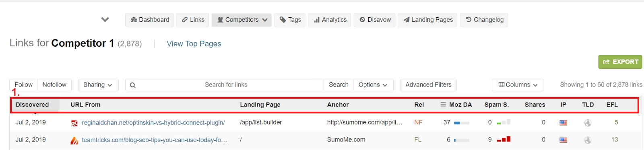This screenshot has height=150, width=644.
Task: Click the teamtricks.com flame favicon icon
Action: click(74, 140)
